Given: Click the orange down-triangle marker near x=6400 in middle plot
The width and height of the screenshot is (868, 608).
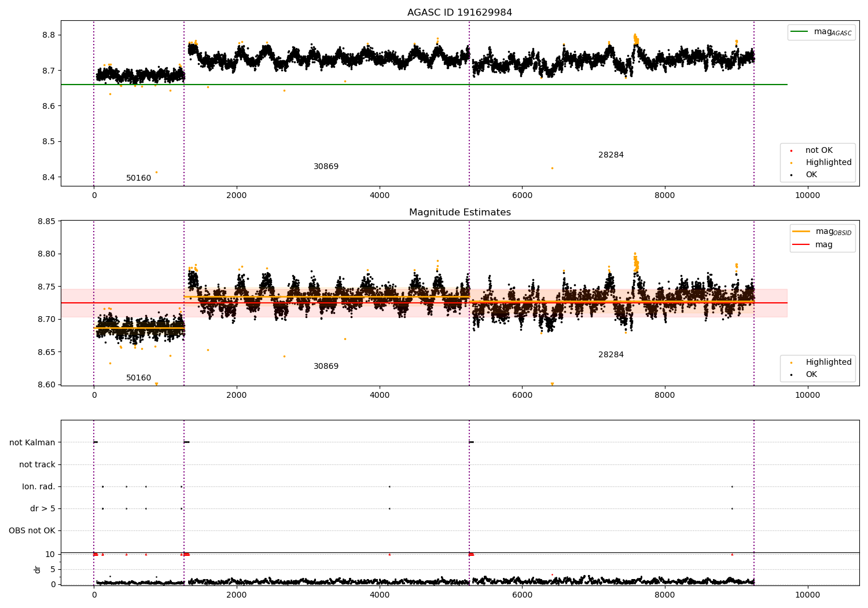Looking at the screenshot, I should 552,383.
